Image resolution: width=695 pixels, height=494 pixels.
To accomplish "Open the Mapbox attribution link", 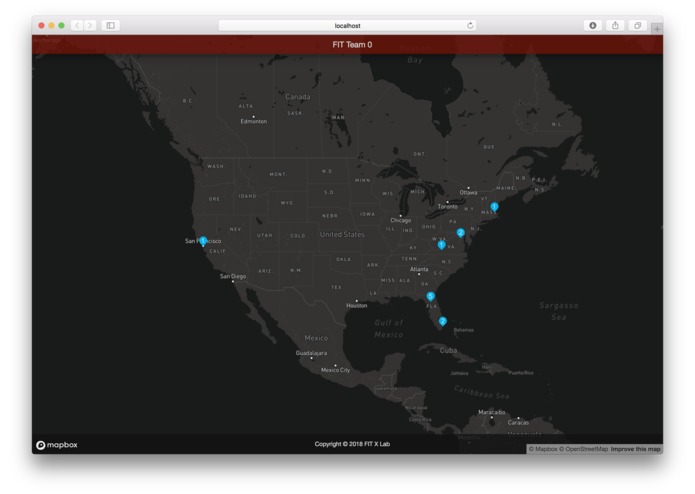I will (543, 449).
